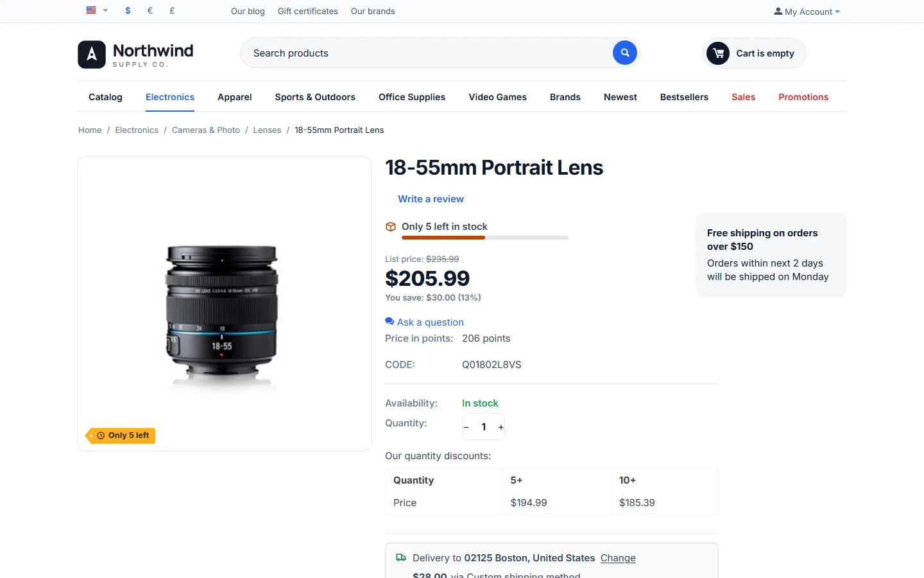The width and height of the screenshot is (924, 578).
Task: Open the Promotions page
Action: [x=803, y=97]
